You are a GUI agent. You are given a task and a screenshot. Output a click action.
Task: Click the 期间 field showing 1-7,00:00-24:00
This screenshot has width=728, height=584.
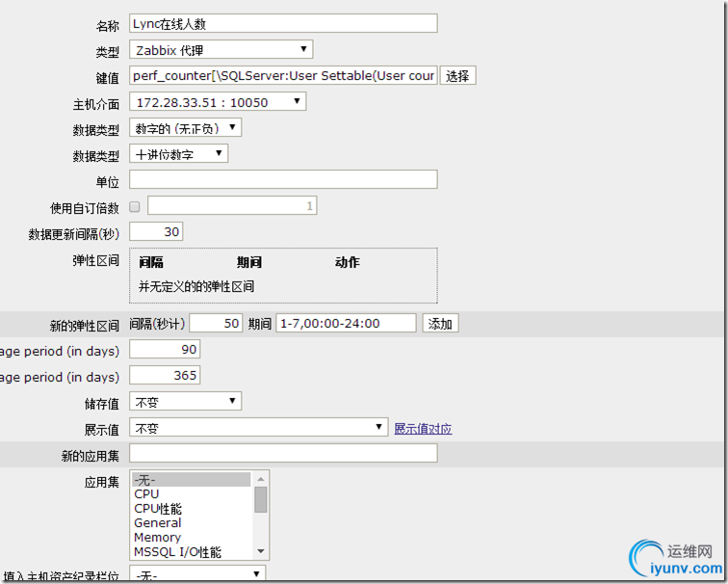coord(346,324)
